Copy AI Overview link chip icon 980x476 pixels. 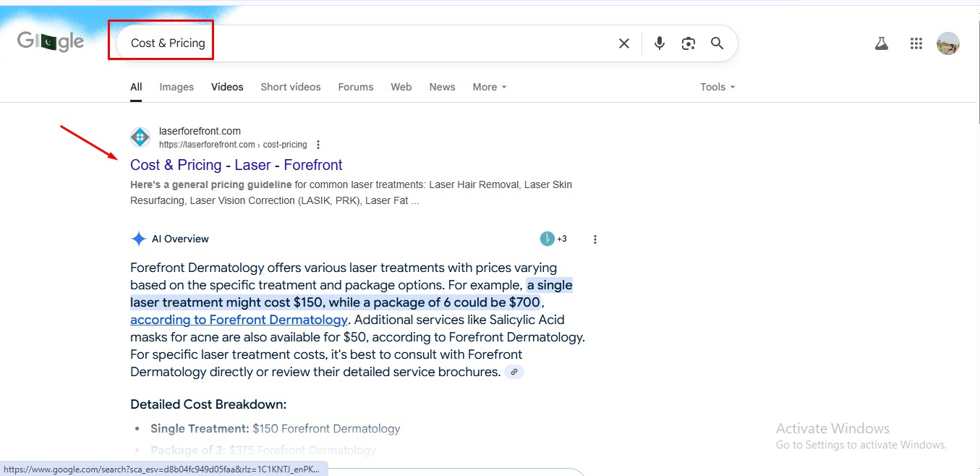coord(514,372)
